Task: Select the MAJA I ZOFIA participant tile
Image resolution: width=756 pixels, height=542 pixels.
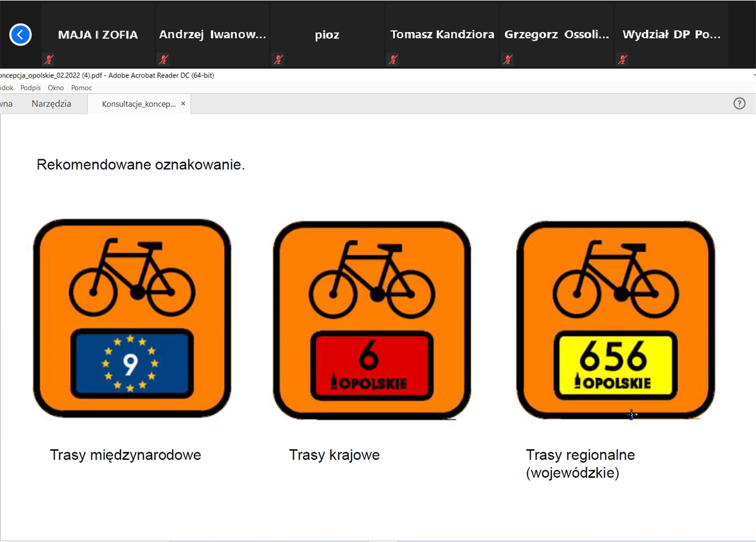Action: pos(98,35)
